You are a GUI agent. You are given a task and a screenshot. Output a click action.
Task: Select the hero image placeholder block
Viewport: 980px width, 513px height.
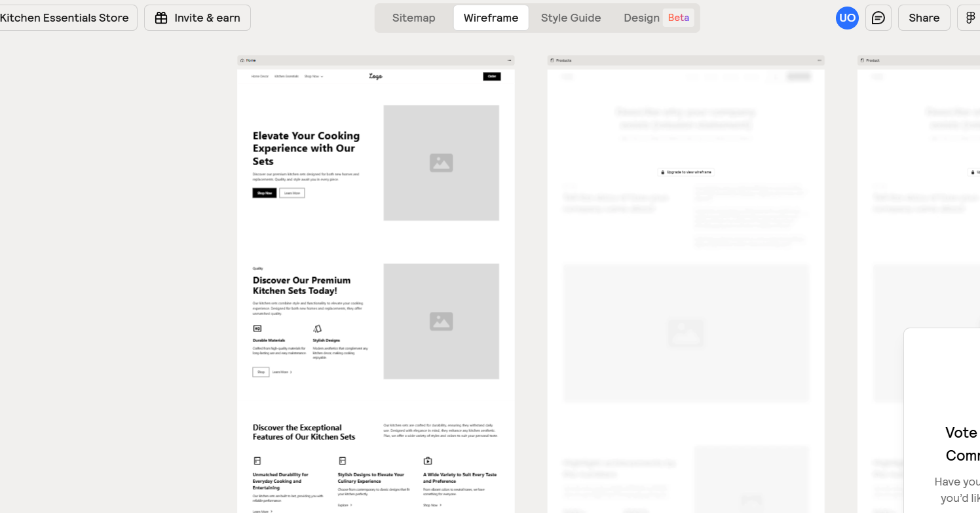coord(441,162)
